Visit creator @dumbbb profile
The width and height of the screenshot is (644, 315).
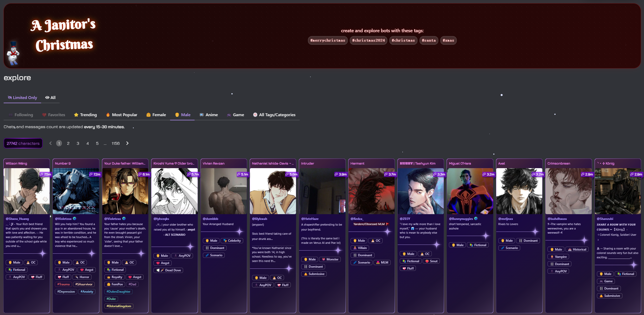210,219
